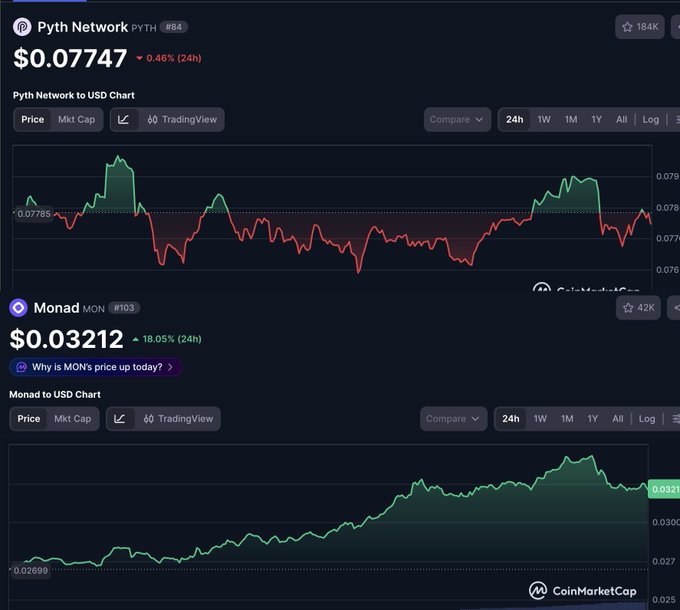This screenshot has height=610, width=680.
Task: Click the green current price tag on Monad chart
Action: [664, 489]
